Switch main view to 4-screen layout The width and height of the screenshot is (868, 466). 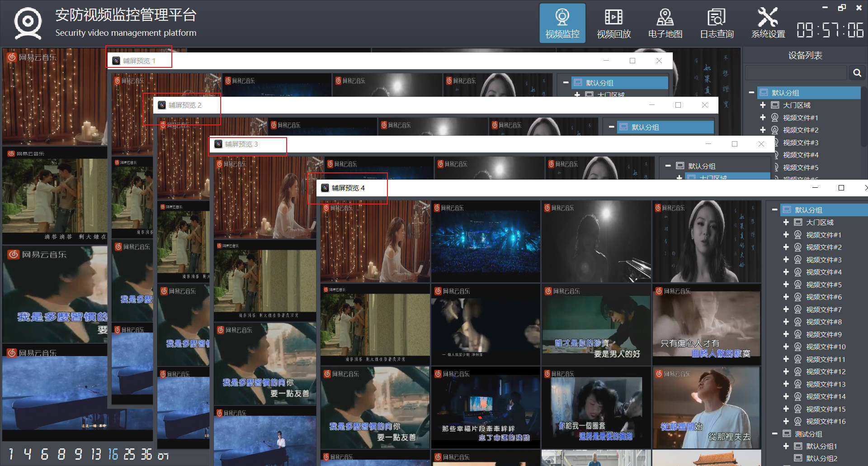28,454
